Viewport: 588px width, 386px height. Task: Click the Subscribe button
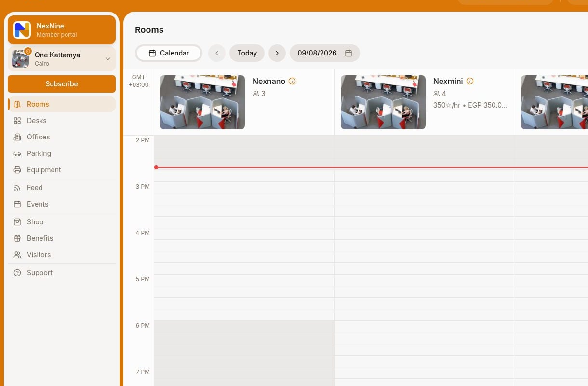pyautogui.click(x=62, y=84)
